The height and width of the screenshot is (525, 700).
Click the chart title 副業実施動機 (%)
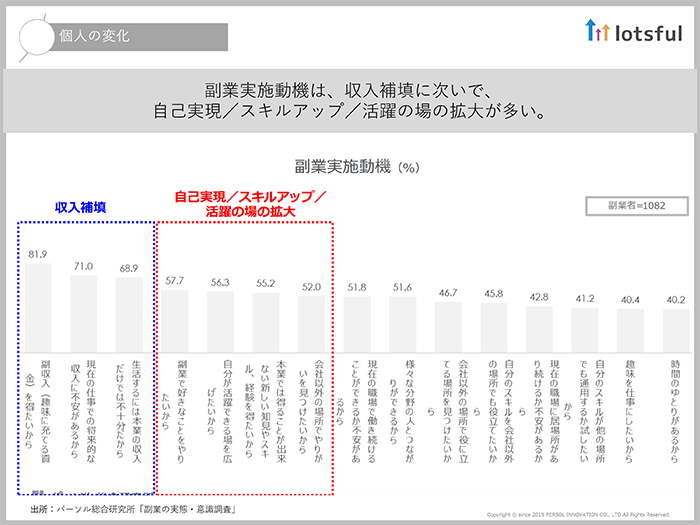point(357,167)
